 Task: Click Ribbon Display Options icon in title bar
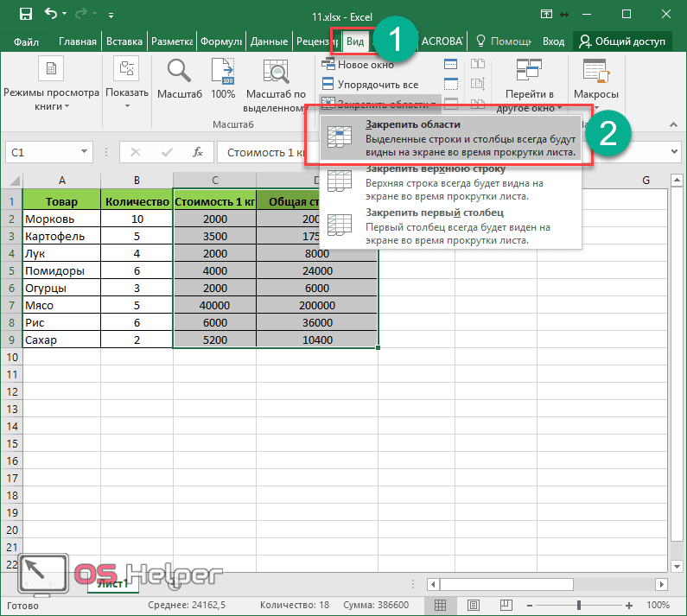click(x=546, y=14)
